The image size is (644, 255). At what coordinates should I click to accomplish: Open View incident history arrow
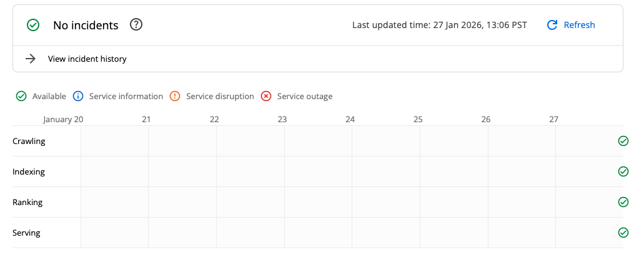[x=31, y=59]
